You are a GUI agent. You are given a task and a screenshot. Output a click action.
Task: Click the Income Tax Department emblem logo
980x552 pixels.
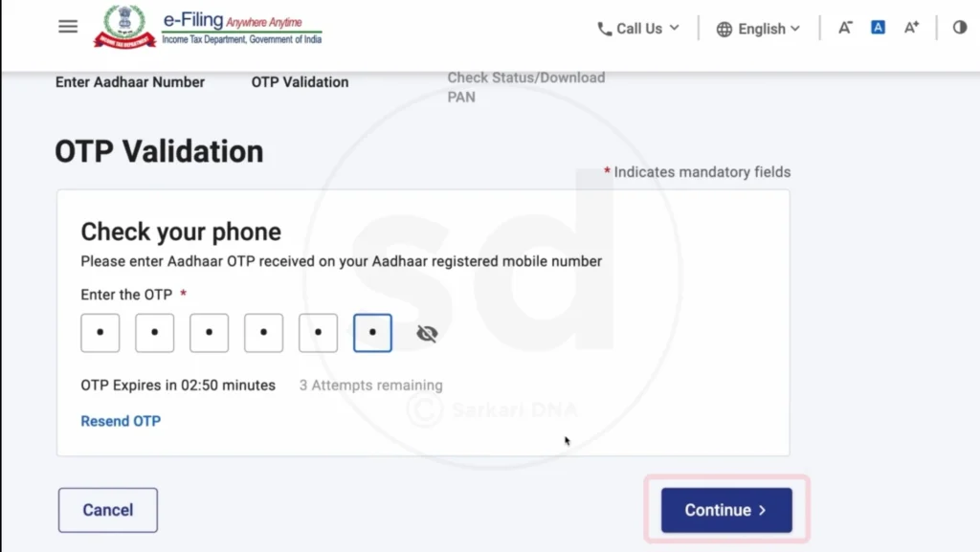coord(124,27)
